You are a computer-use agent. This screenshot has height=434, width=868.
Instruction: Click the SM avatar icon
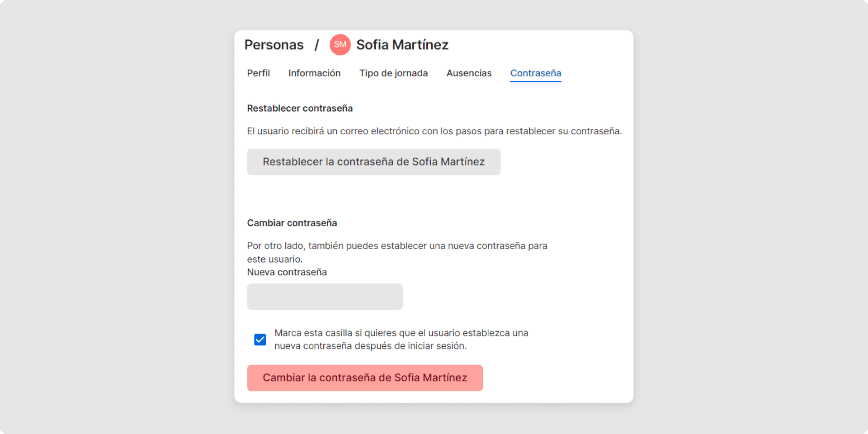[x=340, y=44]
